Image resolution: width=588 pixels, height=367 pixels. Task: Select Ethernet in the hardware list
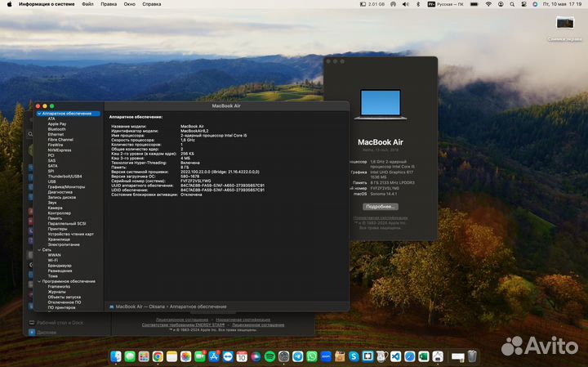(56, 134)
